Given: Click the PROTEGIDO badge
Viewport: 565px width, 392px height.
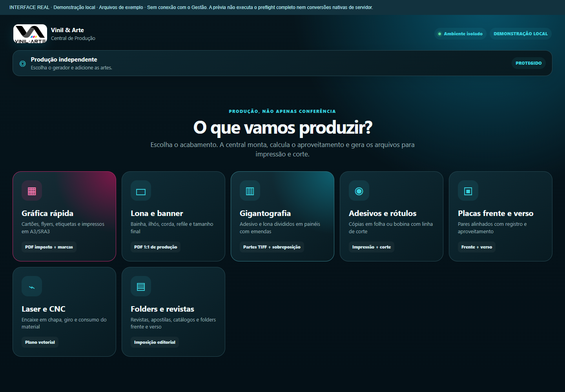Looking at the screenshot, I should (x=529, y=63).
